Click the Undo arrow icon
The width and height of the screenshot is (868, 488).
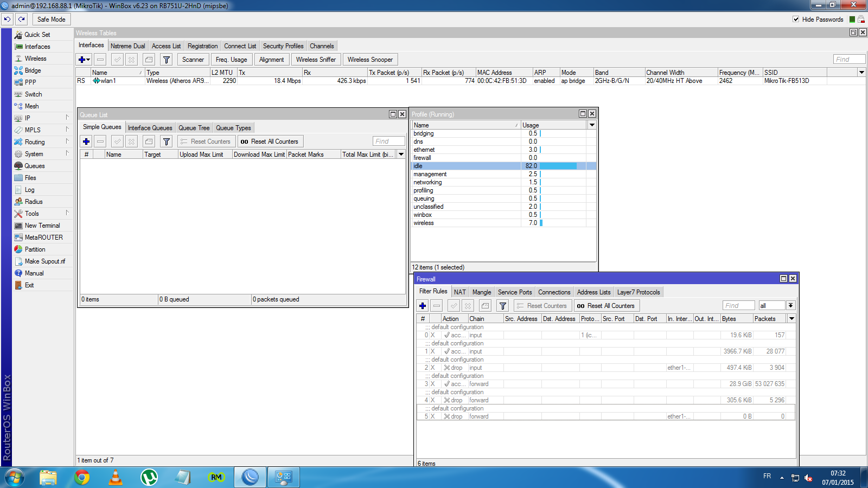tap(7, 19)
